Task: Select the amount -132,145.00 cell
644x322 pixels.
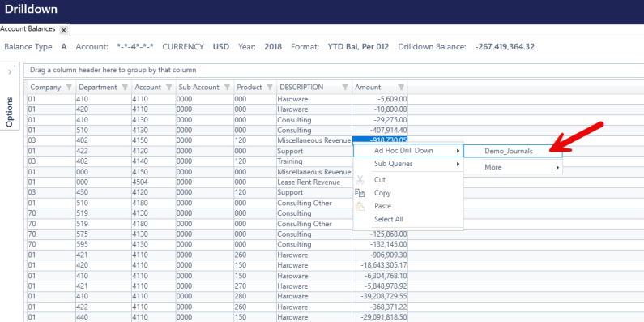Action: click(380, 244)
